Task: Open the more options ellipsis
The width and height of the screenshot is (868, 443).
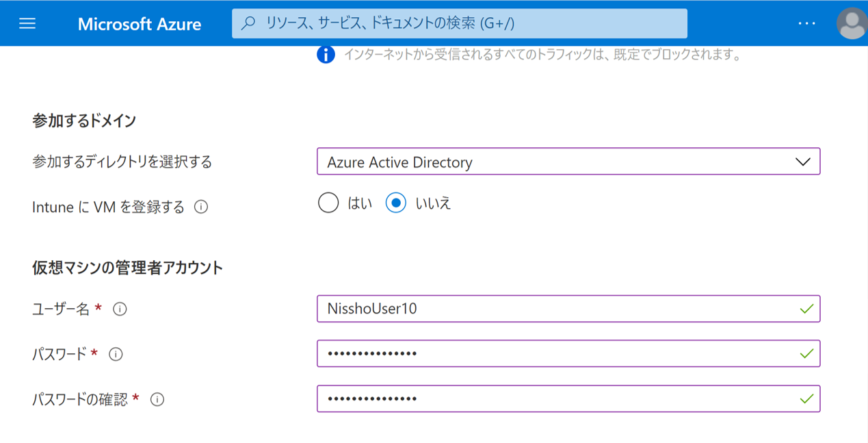Action: [x=807, y=23]
